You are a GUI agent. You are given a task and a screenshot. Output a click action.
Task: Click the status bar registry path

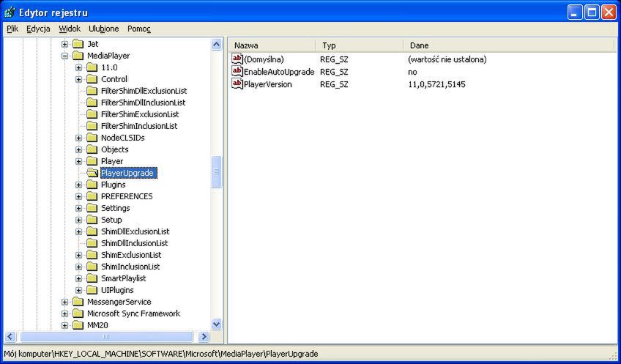coord(161,353)
